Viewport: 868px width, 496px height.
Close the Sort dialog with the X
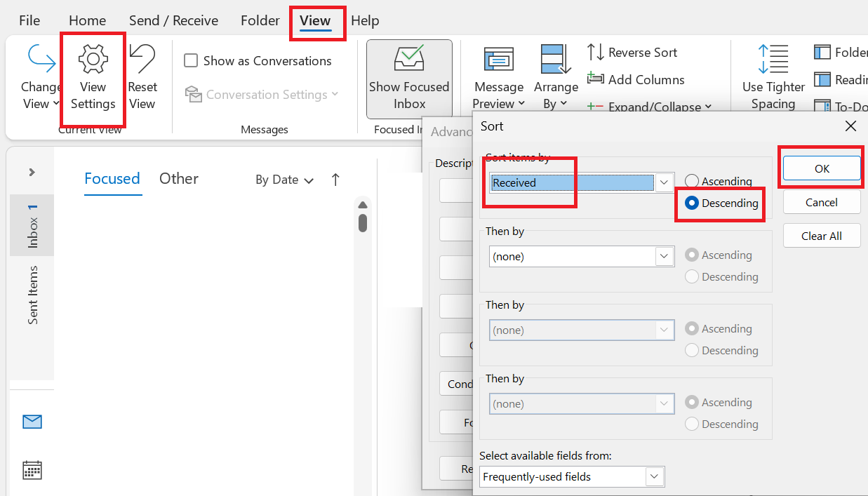point(850,126)
